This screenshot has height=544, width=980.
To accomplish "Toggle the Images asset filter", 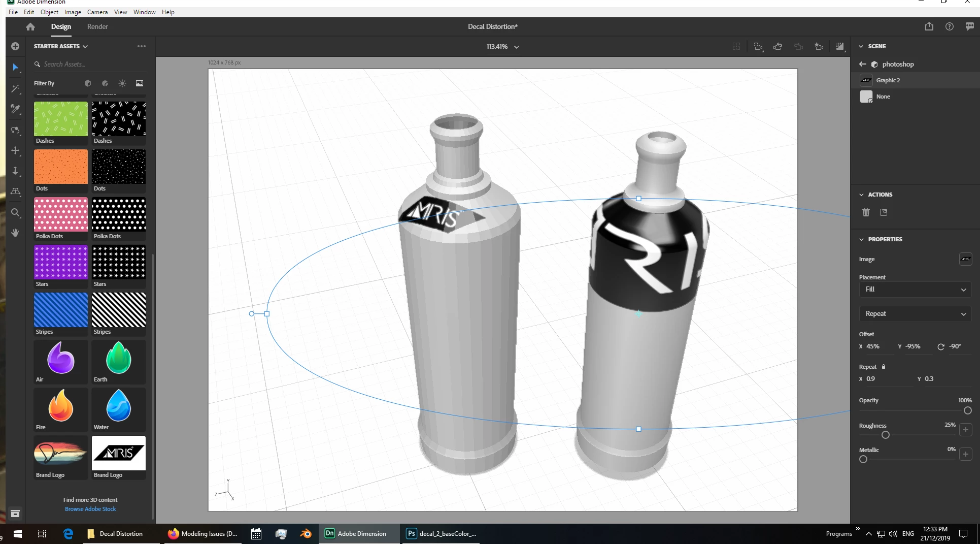I will tap(140, 83).
